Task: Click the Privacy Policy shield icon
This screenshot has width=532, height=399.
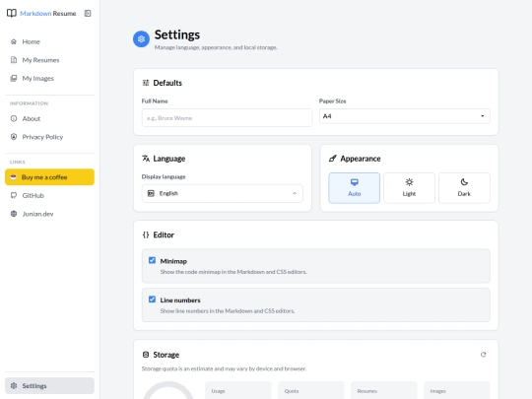Action: coord(14,137)
